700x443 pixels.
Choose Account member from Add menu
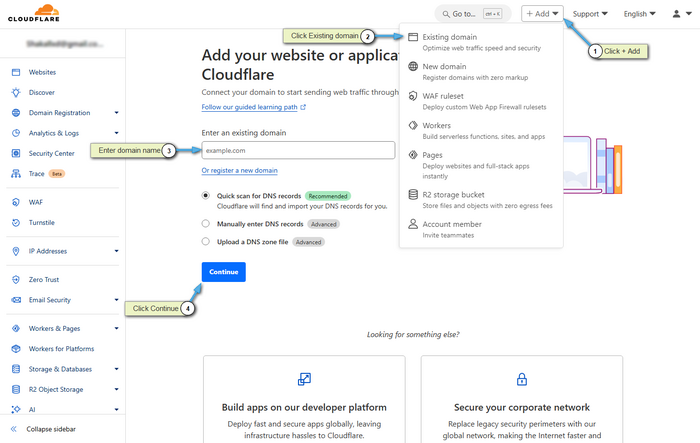point(481,229)
